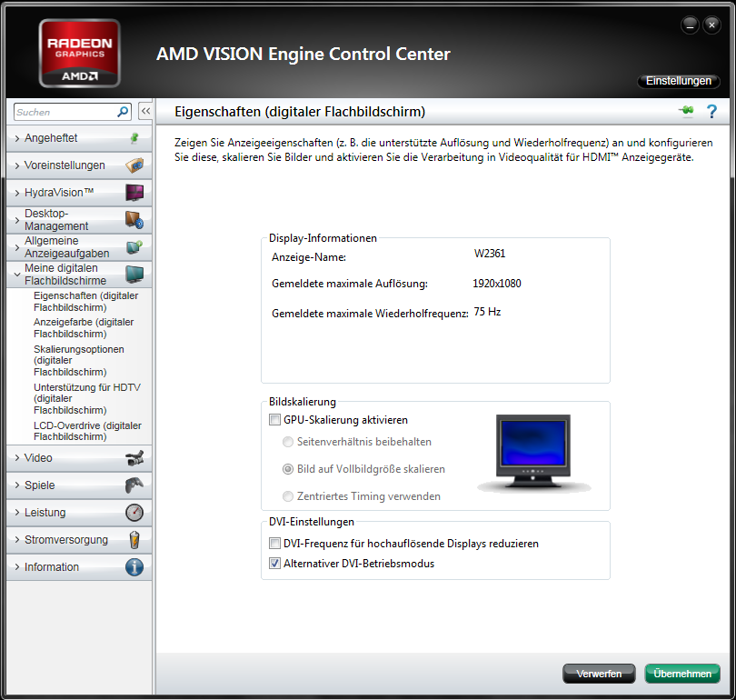The height and width of the screenshot is (700, 736).
Task: Select Zentriertes Timing verwenden option
Action: [288, 496]
